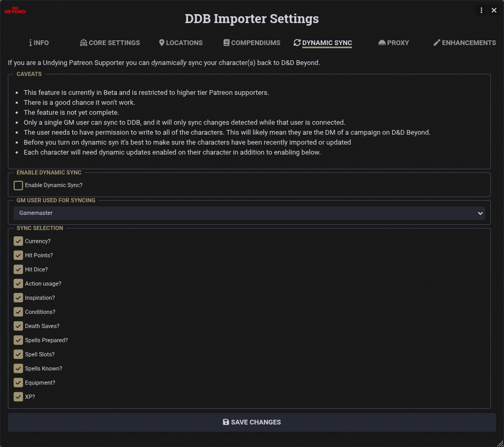Click the caveat "Only a single GM user can sync"
Screen dimensions: 504x447
[x=184, y=123]
